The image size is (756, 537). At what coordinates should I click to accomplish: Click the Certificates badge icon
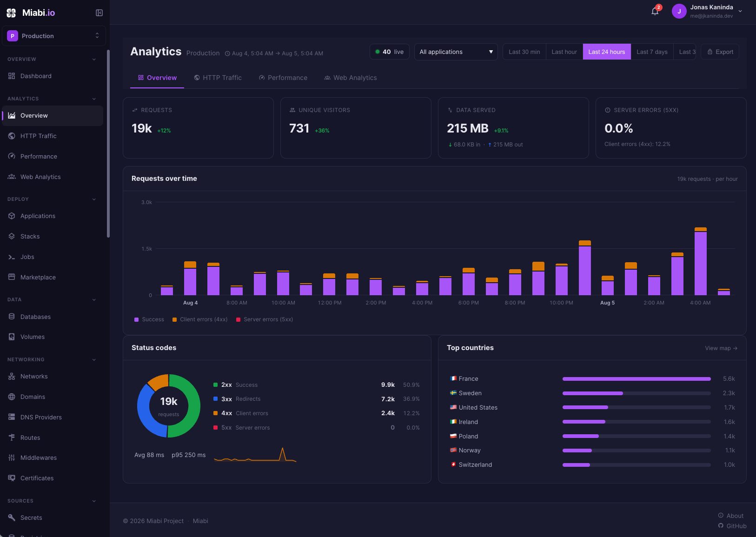(x=12, y=478)
